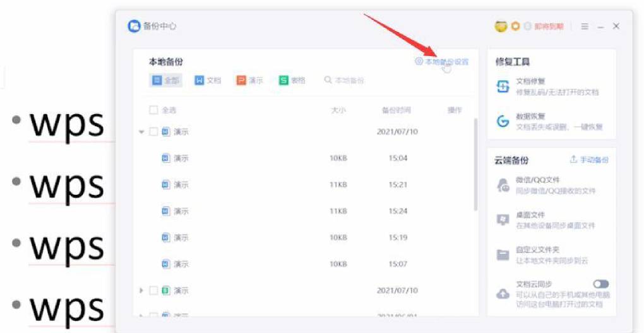Open the hamburger menu in title bar
Image resolution: width=644 pixels, height=333 pixels.
(585, 26)
